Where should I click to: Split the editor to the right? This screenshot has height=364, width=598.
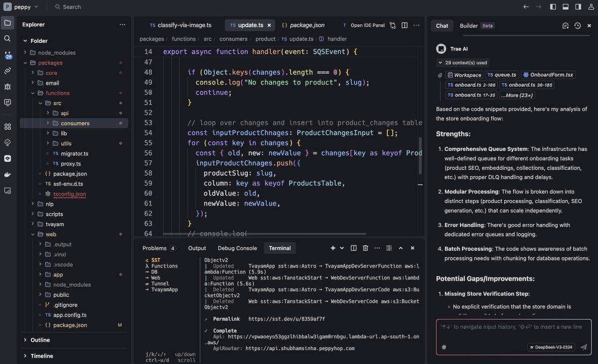coord(405,25)
